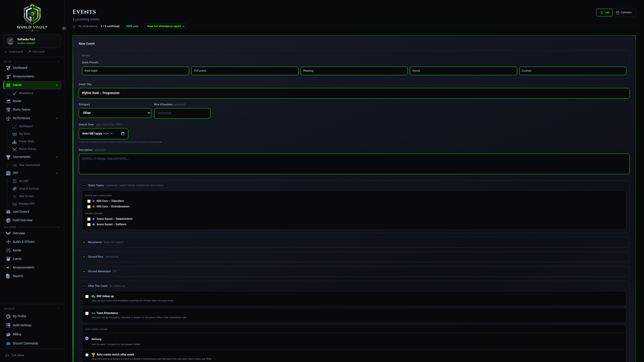Click the Player Stats podium icon

pos(15,142)
